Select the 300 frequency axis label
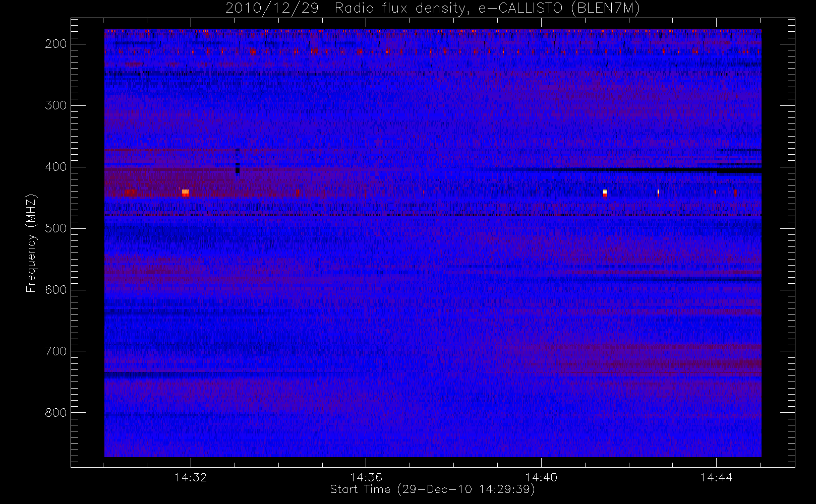 coord(55,105)
